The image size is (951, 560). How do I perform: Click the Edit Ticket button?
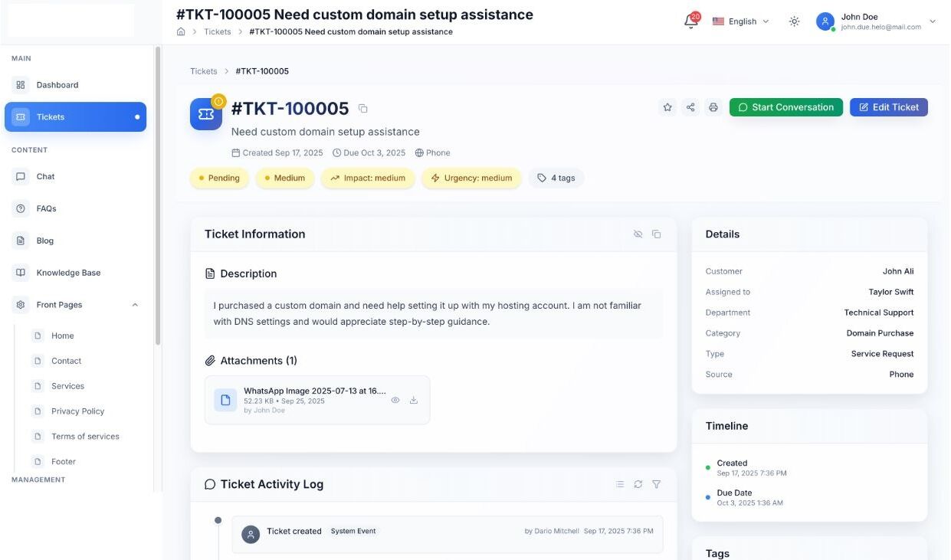point(888,107)
